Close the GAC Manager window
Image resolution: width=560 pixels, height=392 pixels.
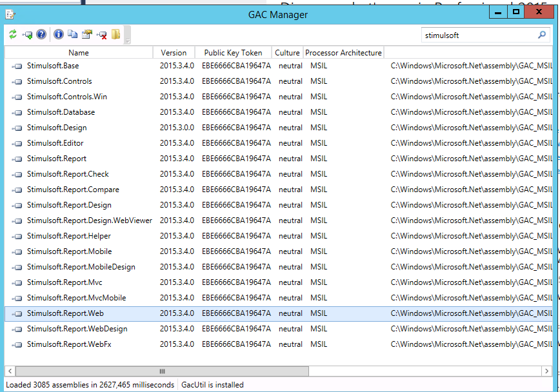[539, 12]
